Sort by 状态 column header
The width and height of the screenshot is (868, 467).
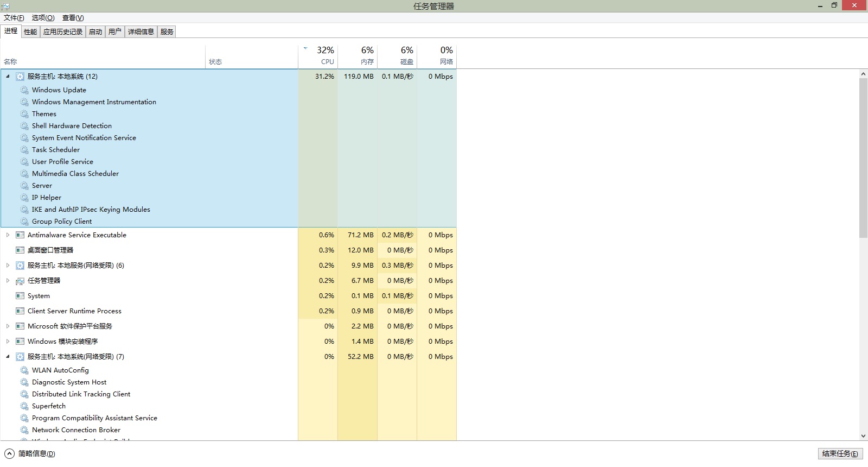point(252,56)
